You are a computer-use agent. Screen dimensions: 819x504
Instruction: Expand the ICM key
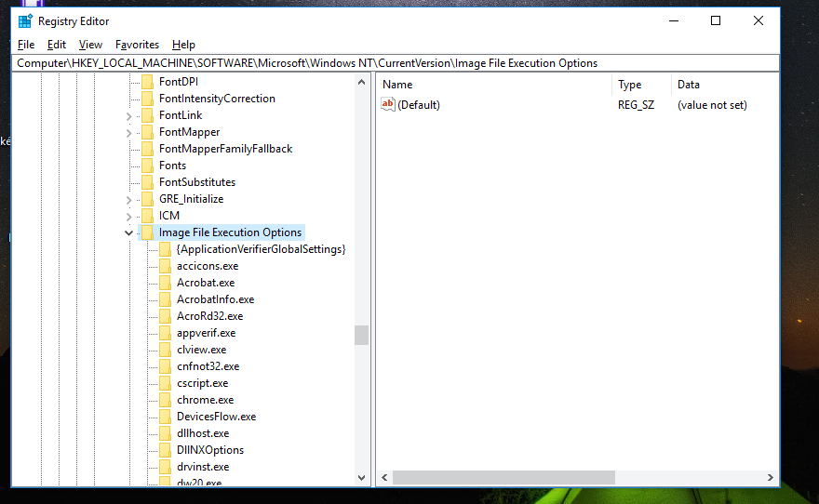point(129,216)
